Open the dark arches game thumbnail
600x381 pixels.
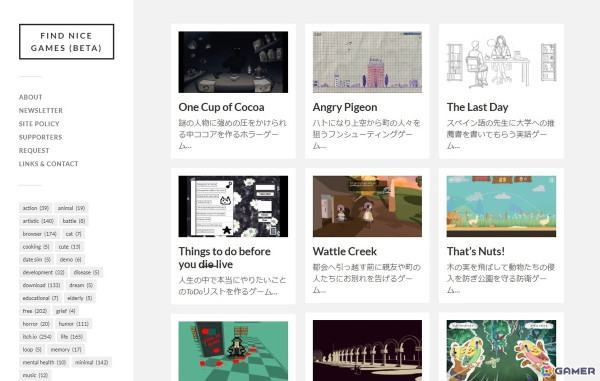(x=367, y=351)
